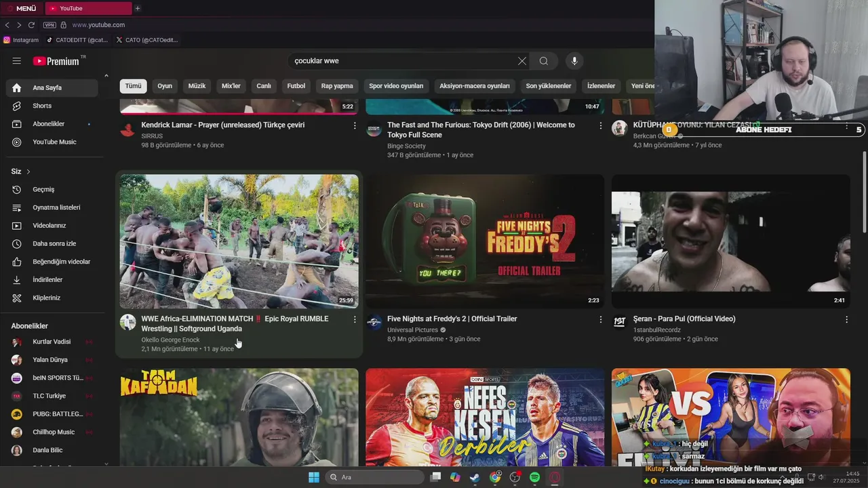
Task: Open Spotify from the Windows taskbar
Action: pos(534,477)
